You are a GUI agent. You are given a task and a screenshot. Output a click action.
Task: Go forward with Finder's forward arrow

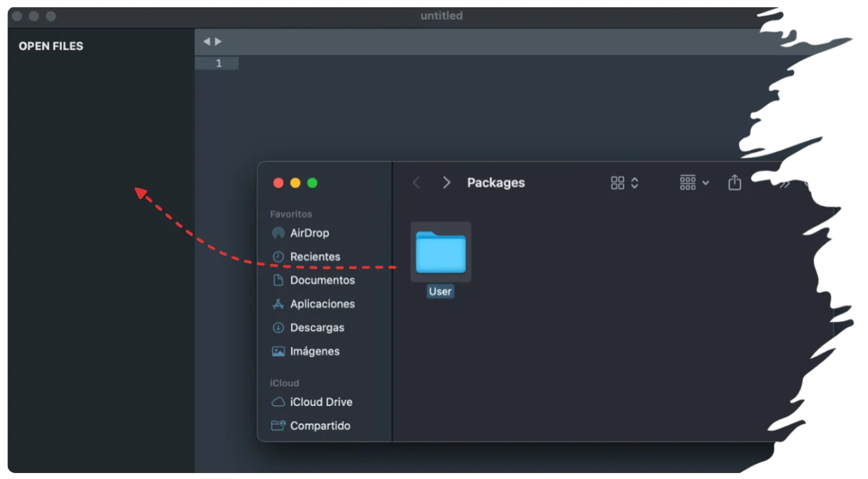pyautogui.click(x=446, y=183)
